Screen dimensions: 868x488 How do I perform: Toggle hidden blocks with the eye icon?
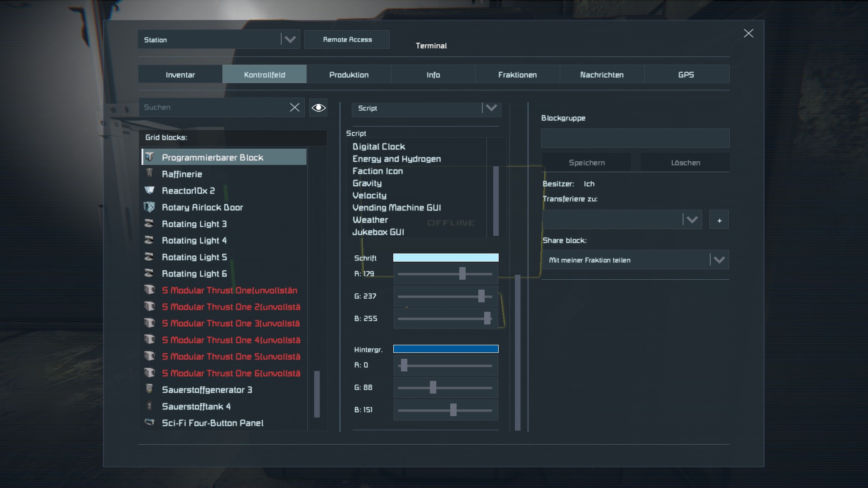[318, 108]
